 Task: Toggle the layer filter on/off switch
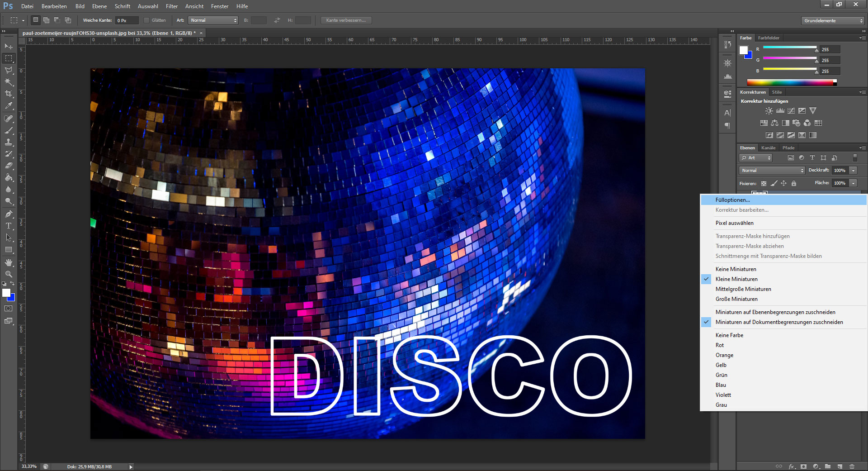[x=854, y=157]
